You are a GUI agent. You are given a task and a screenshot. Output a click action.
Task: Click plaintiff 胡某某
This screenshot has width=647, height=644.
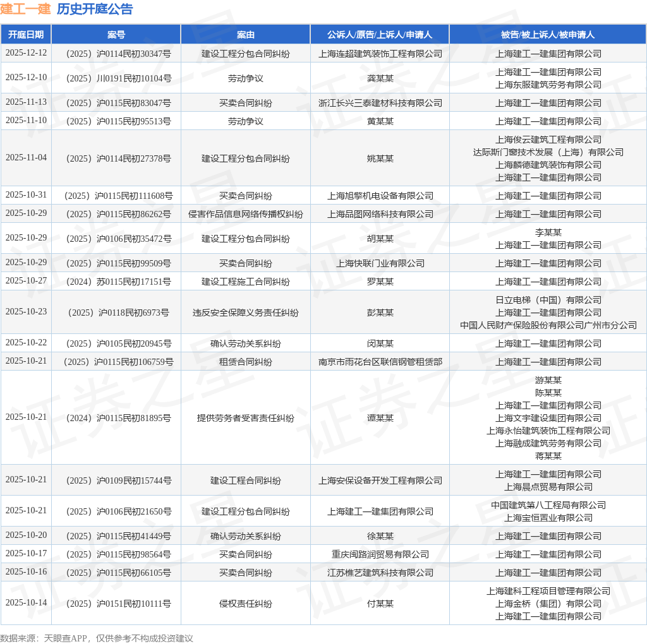point(380,239)
